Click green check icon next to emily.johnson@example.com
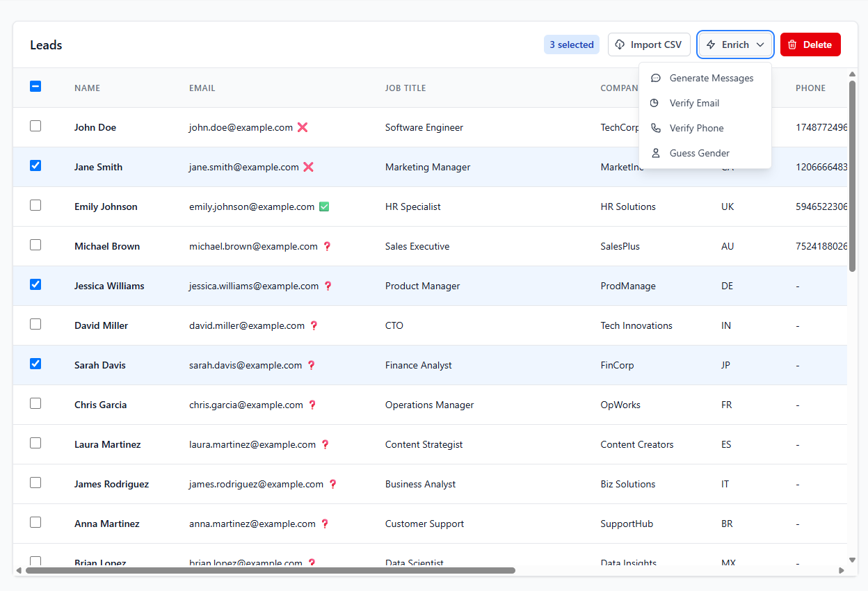This screenshot has width=868, height=591. 324,207
